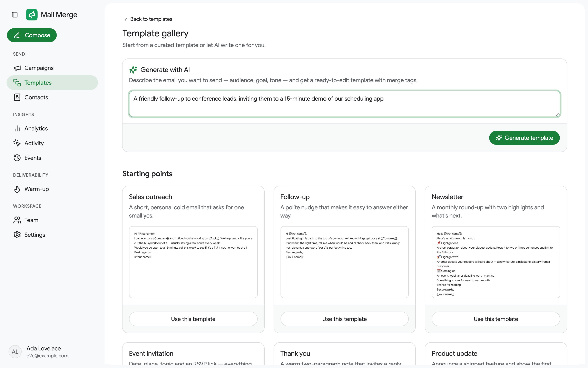This screenshot has height=368, width=588.
Task: Click the Template gallery heading
Action: pyautogui.click(x=156, y=33)
